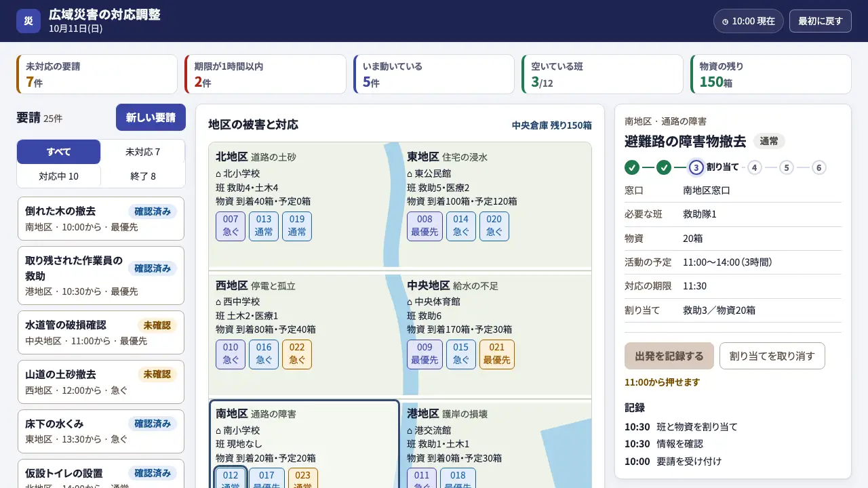Click the house icon beside 西中学校

[x=219, y=301]
